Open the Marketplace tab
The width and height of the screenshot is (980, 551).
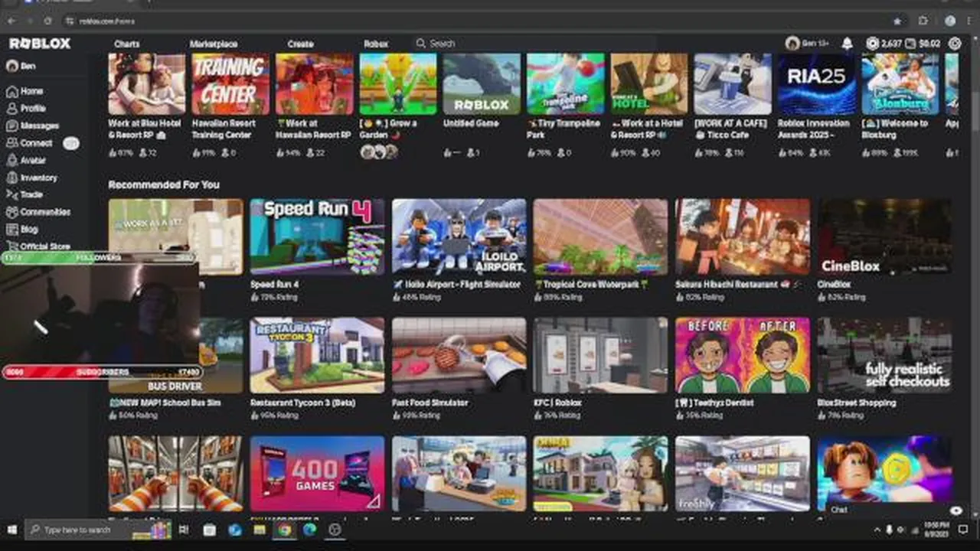click(214, 44)
